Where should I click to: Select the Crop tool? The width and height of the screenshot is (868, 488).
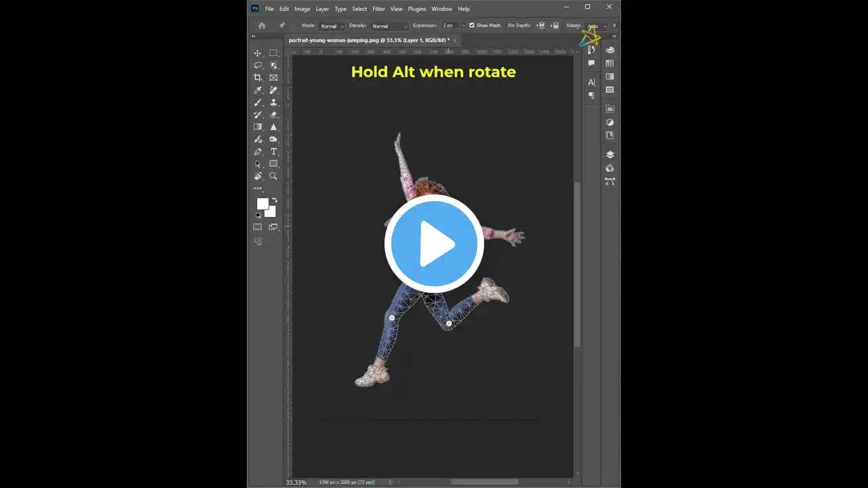(258, 78)
